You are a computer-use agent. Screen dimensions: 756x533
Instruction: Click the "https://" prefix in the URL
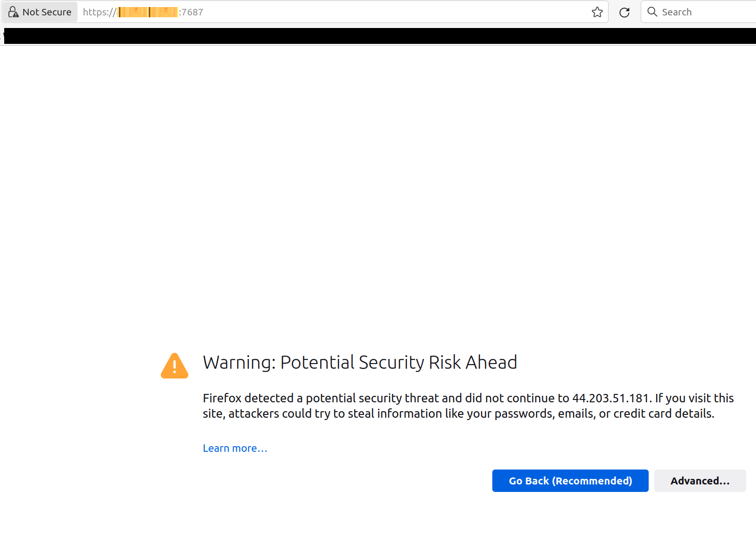(x=99, y=12)
